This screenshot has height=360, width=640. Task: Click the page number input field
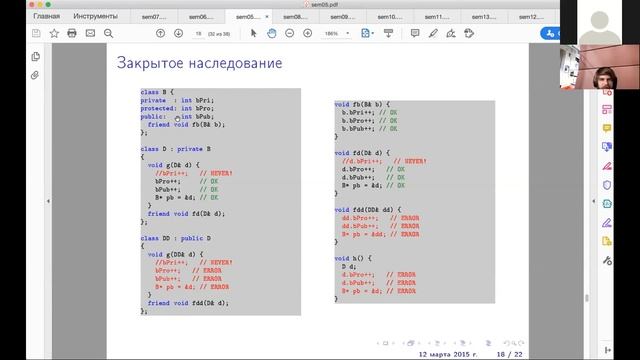point(198,34)
